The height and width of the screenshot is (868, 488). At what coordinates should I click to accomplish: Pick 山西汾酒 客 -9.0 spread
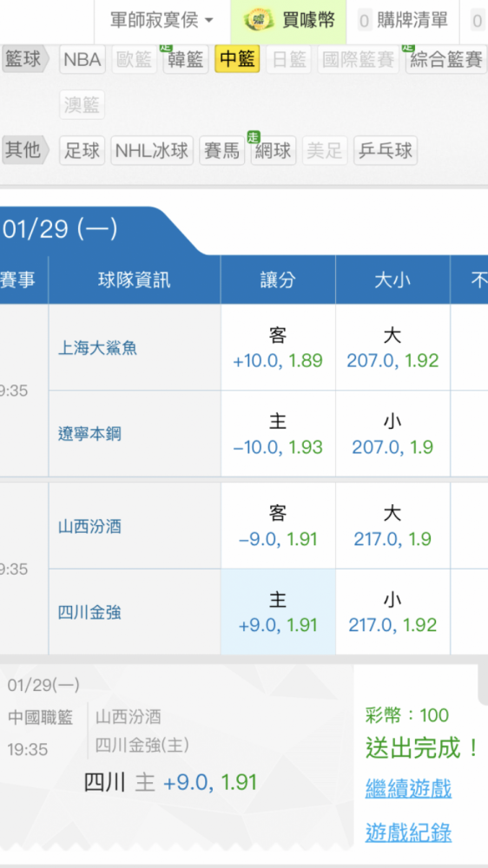[x=278, y=526]
